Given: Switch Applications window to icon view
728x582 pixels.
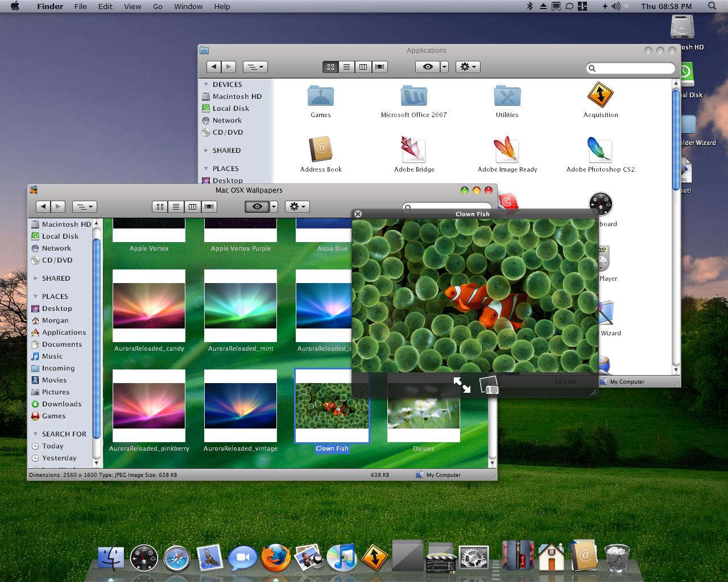Looking at the screenshot, I should click(x=330, y=67).
